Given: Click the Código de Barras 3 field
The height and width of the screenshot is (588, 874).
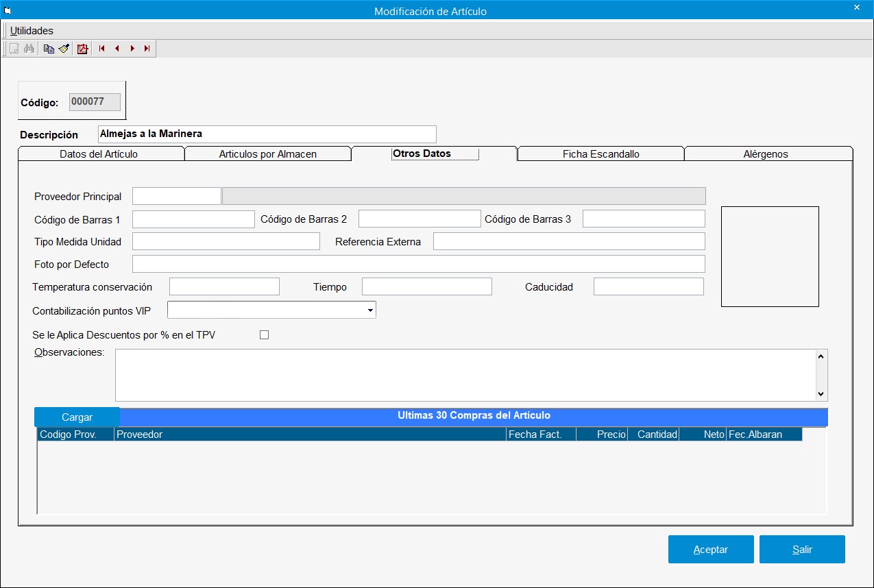Looking at the screenshot, I should 644,219.
